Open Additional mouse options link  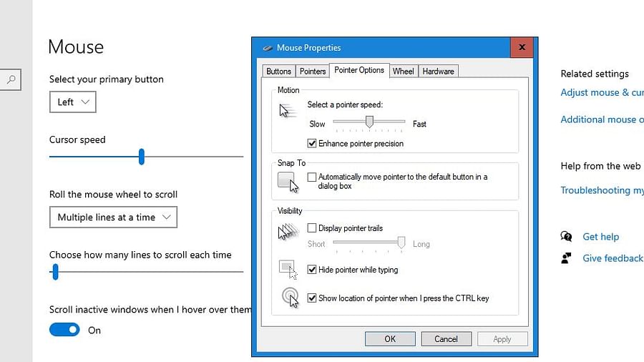tap(602, 119)
